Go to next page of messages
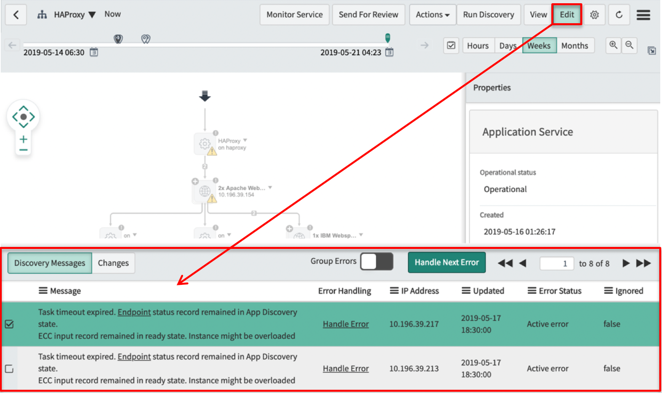The height and width of the screenshot is (393, 662). pos(626,263)
